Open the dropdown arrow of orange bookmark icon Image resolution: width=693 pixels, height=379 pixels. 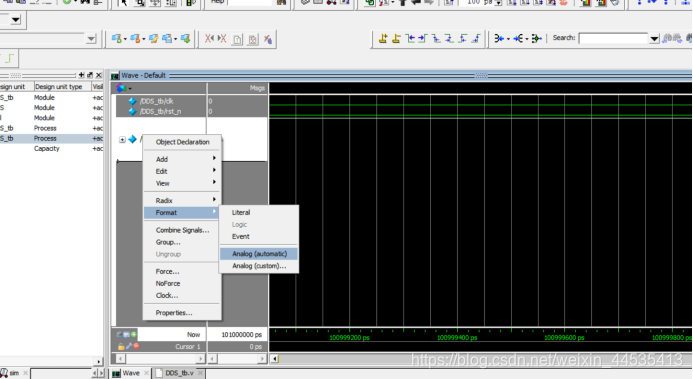click(x=144, y=39)
